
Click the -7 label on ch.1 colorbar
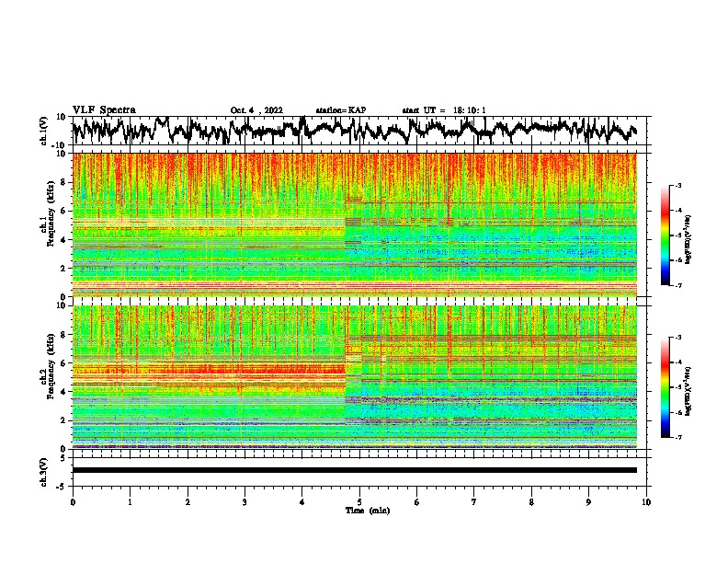(x=678, y=285)
